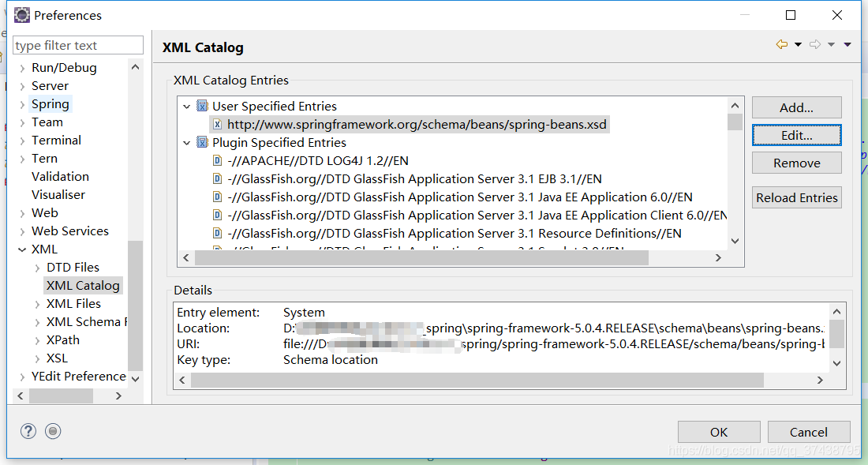Select GlassFish EJB 3.1 DTD entry
This screenshot has height=465, width=868.
pos(415,179)
